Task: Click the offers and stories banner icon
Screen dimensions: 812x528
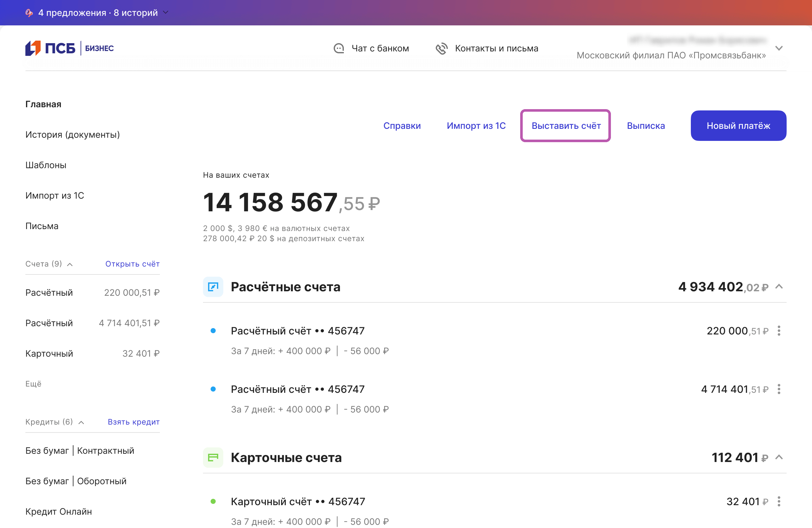Action: click(29, 13)
